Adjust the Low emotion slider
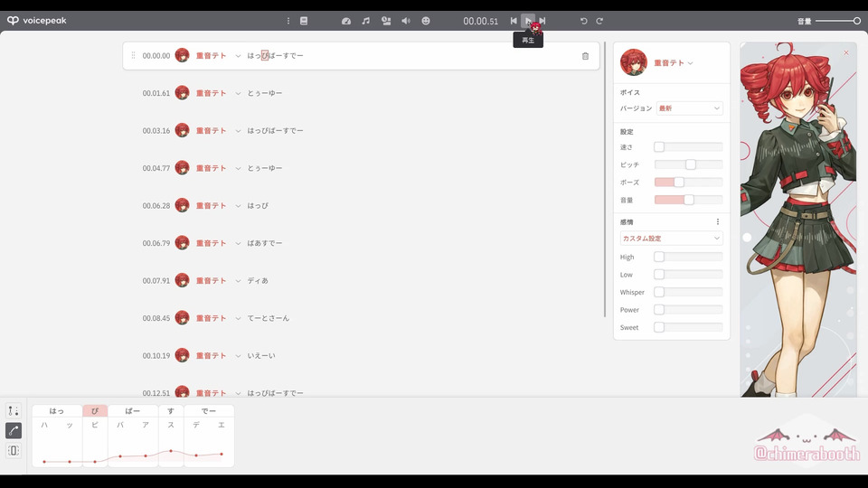Image resolution: width=868 pixels, height=488 pixels. click(689, 275)
